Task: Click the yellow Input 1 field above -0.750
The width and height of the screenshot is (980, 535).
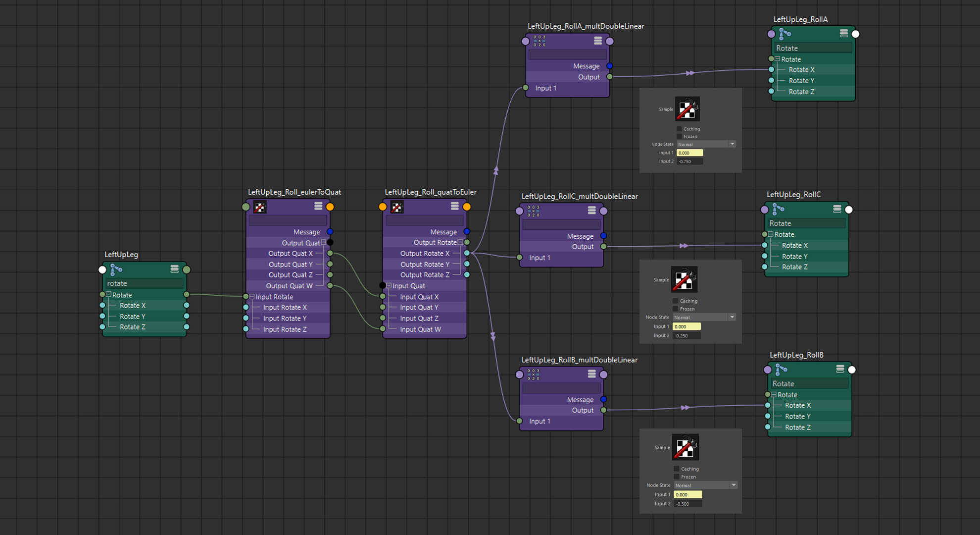Action: click(x=689, y=153)
